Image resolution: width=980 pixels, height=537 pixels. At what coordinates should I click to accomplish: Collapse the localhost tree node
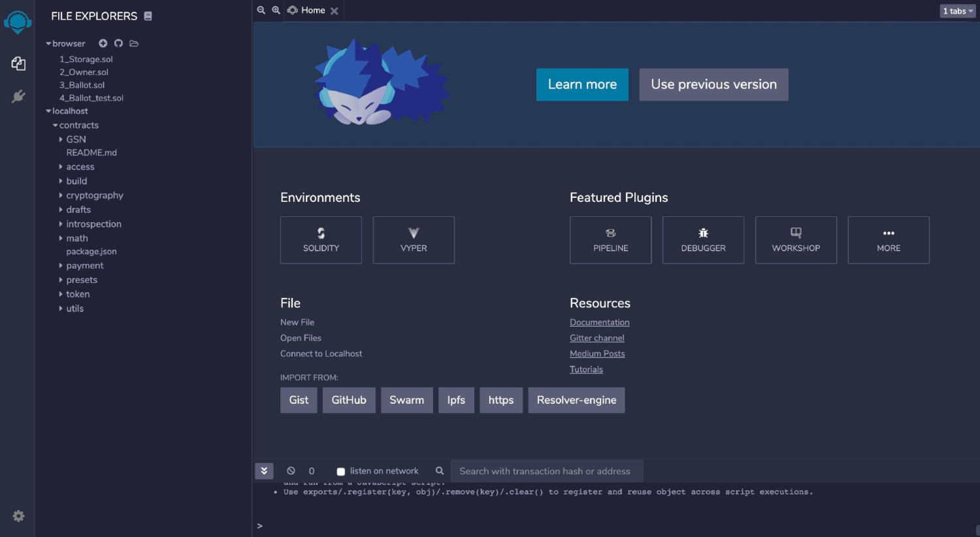[x=48, y=111]
